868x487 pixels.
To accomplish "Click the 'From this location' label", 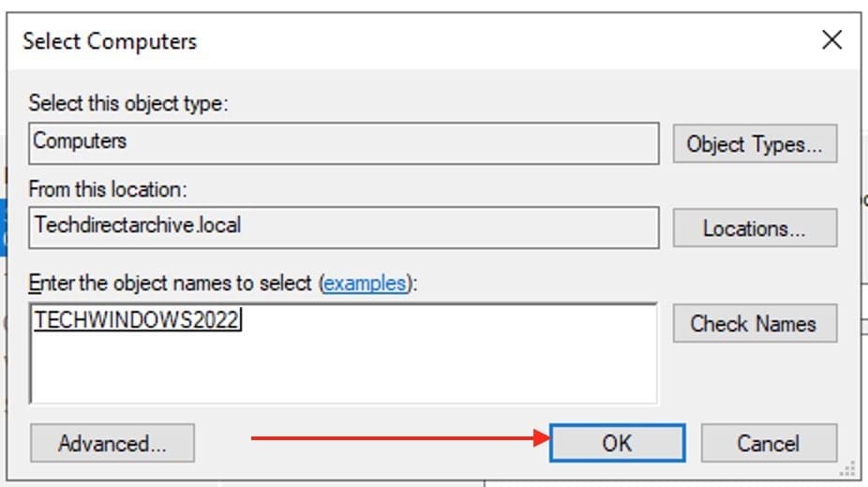I will point(108,189).
